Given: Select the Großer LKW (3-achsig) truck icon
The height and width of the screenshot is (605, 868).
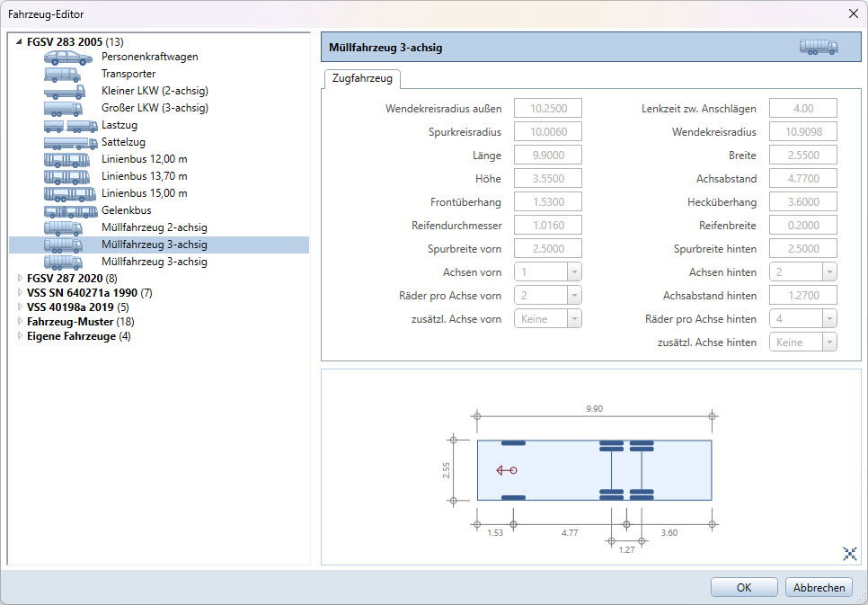Looking at the screenshot, I should point(64,109).
